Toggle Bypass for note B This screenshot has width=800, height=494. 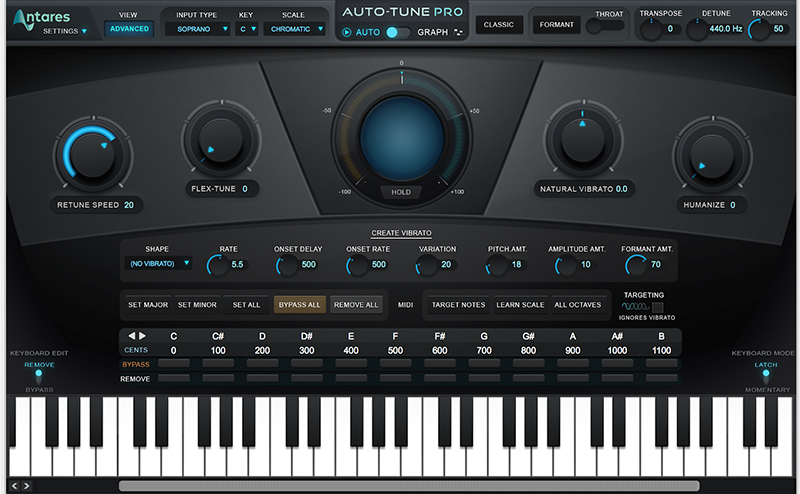pos(661,363)
